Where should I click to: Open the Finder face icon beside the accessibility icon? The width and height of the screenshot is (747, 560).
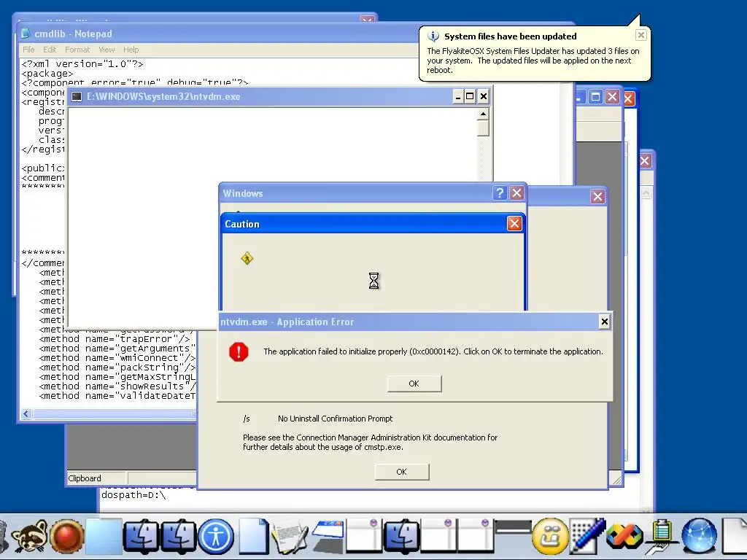pos(178,537)
